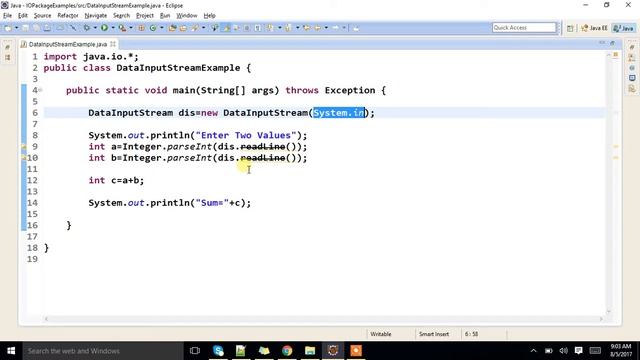Open the Source menu
640x360 pixels.
tap(42, 16)
